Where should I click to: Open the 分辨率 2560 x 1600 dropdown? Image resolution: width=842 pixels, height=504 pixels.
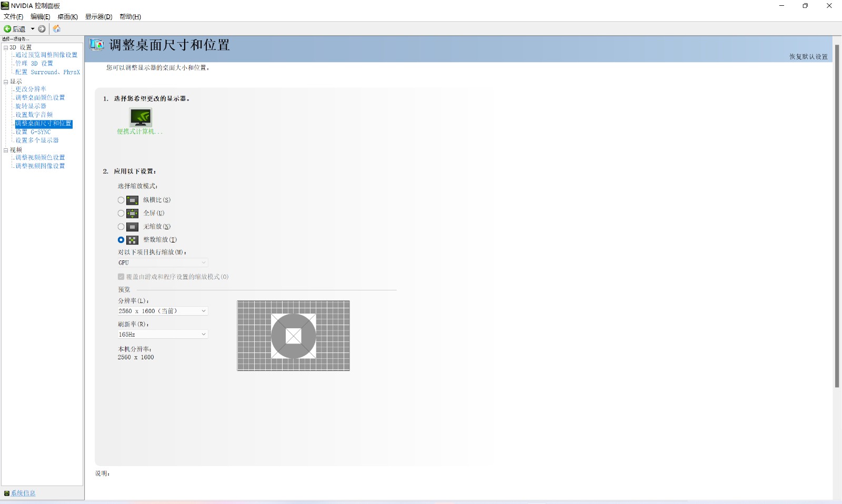[x=163, y=311]
